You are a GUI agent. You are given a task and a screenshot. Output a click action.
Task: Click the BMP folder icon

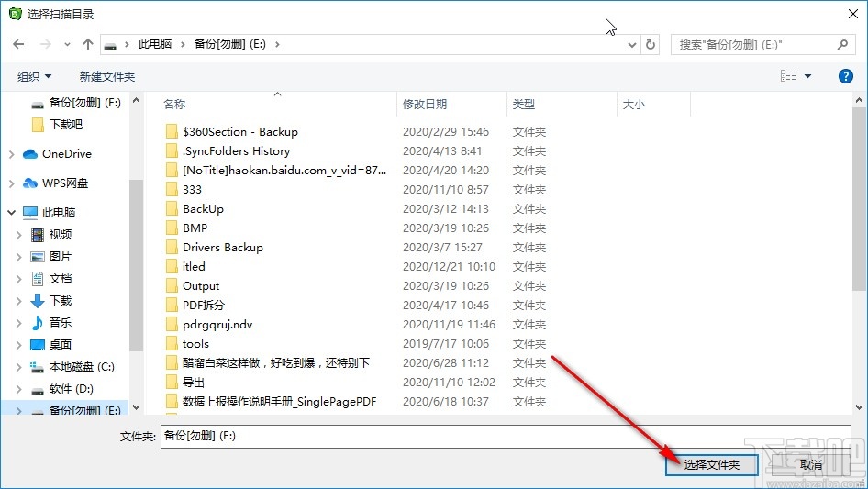(172, 228)
